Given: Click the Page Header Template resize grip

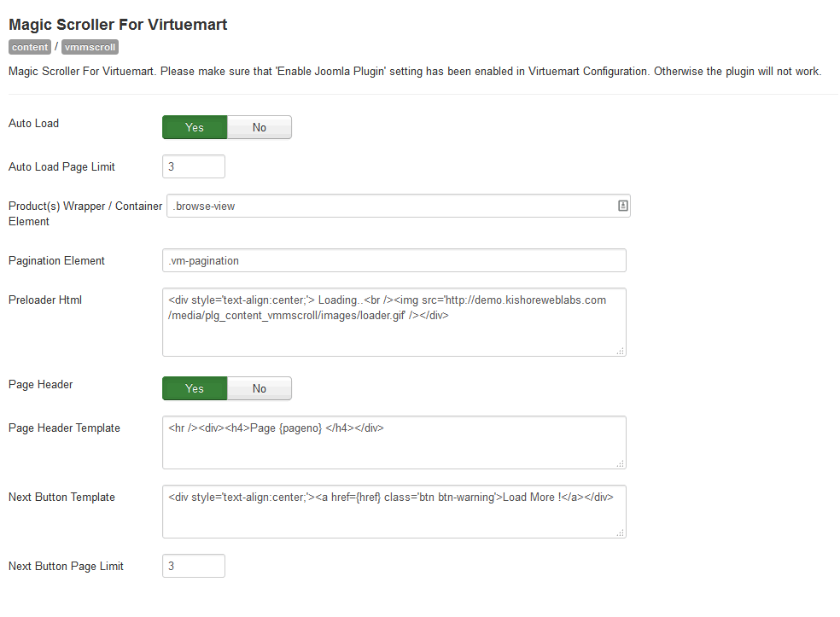Looking at the screenshot, I should pos(621,464).
